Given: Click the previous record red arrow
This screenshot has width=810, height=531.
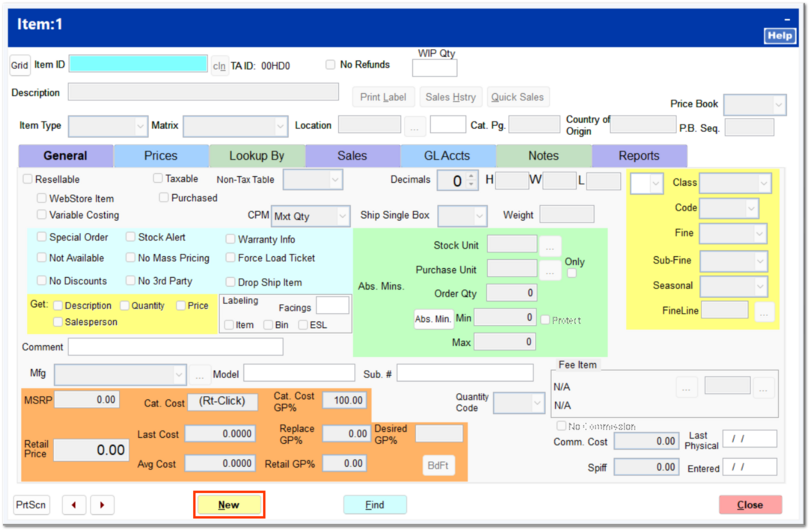Looking at the screenshot, I should pos(74,505).
